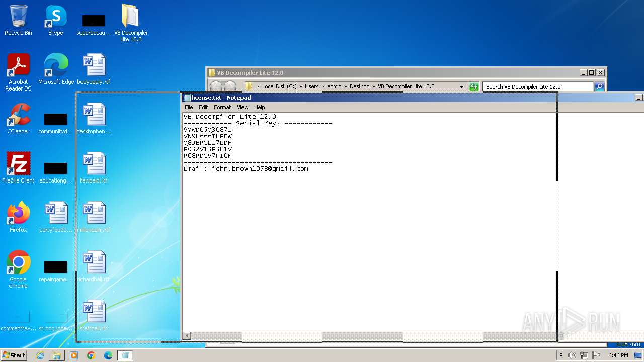Expand Users breadcrumb arrow
The height and width of the screenshot is (362, 644).
point(324,86)
